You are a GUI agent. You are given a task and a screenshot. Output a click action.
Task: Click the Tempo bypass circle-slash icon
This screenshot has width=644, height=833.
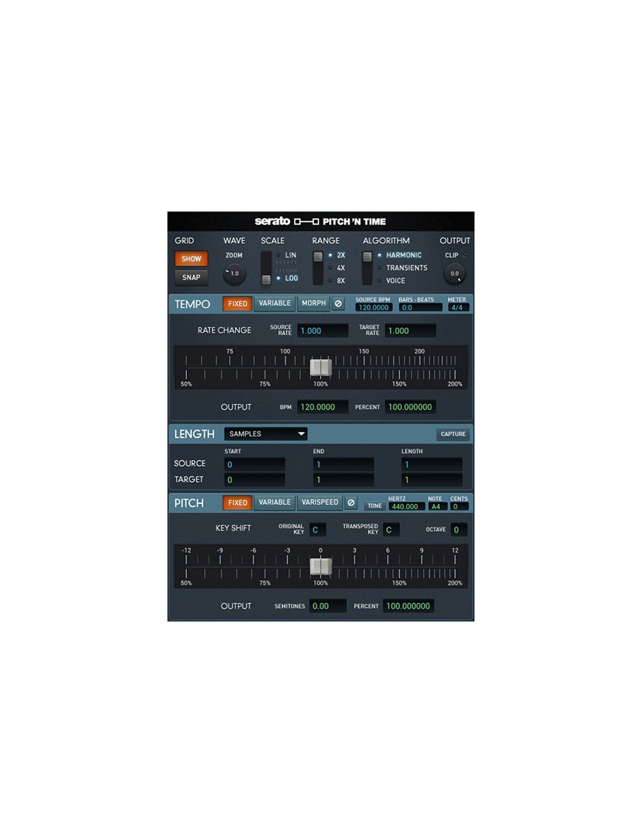pyautogui.click(x=338, y=303)
